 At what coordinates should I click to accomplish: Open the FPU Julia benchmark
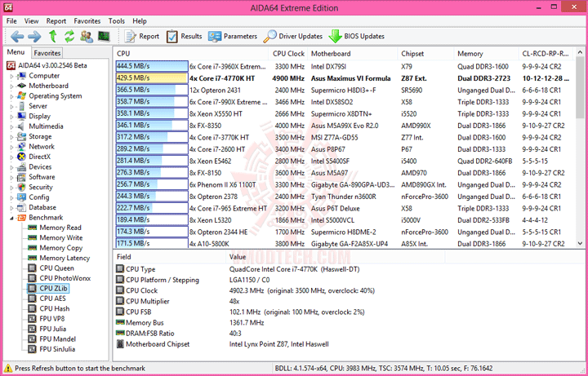[53, 329]
